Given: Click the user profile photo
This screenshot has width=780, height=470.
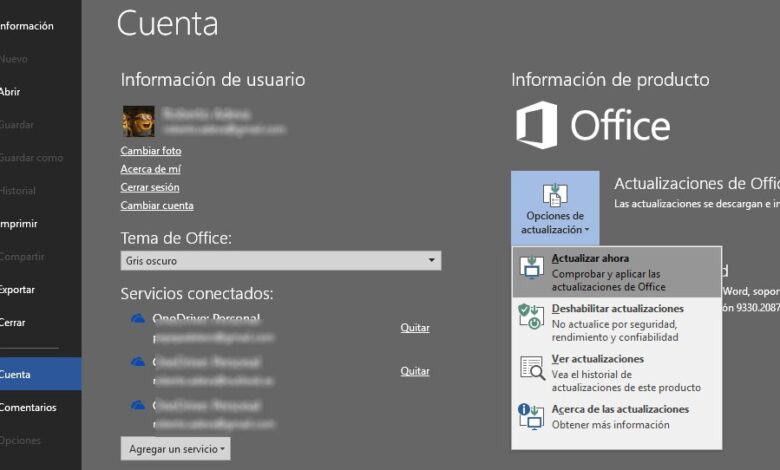Looking at the screenshot, I should coord(138,121).
